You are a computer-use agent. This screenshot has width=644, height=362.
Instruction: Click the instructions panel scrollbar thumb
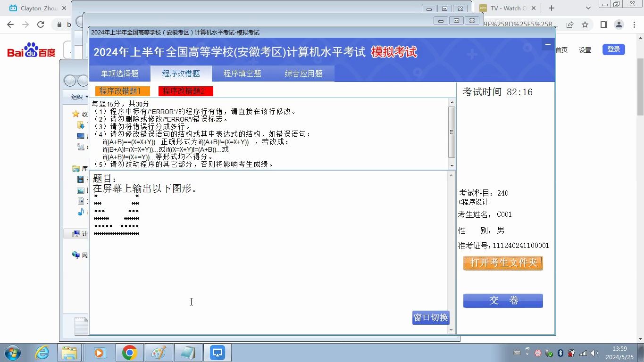click(452, 132)
